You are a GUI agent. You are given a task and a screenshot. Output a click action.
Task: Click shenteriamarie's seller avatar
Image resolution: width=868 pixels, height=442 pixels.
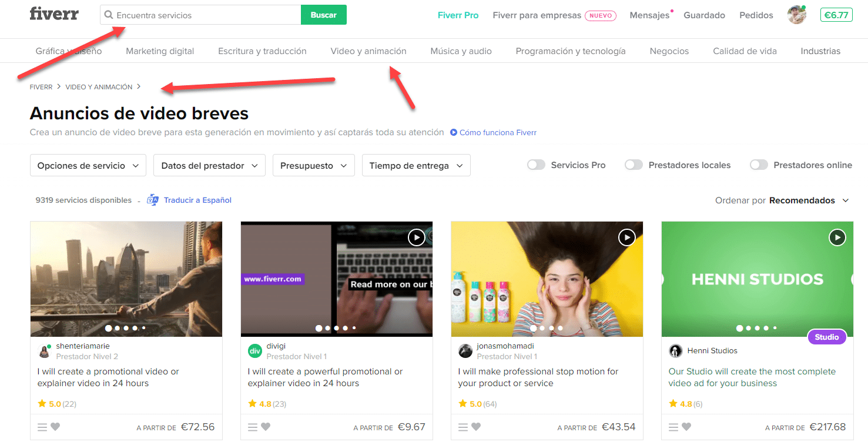[44, 351]
